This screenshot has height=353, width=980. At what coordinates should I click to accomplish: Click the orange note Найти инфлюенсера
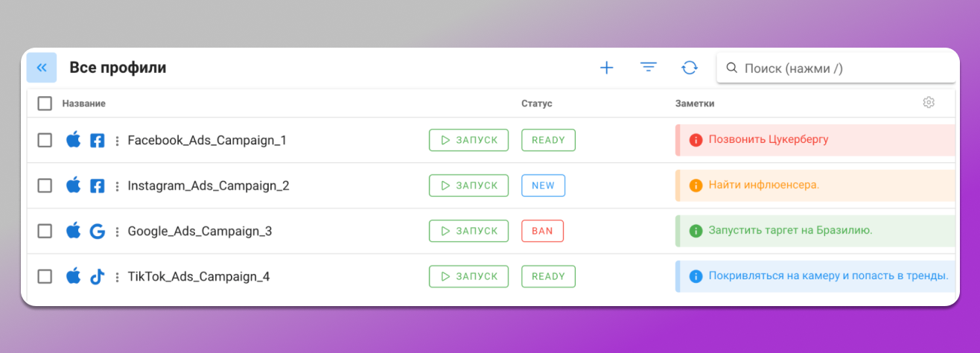pyautogui.click(x=763, y=185)
